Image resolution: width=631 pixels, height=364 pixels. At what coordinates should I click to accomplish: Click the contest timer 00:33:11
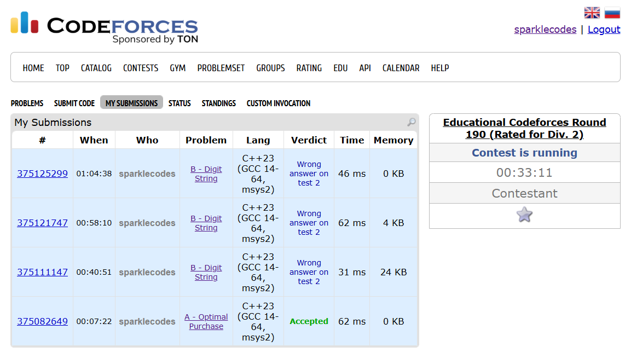524,173
